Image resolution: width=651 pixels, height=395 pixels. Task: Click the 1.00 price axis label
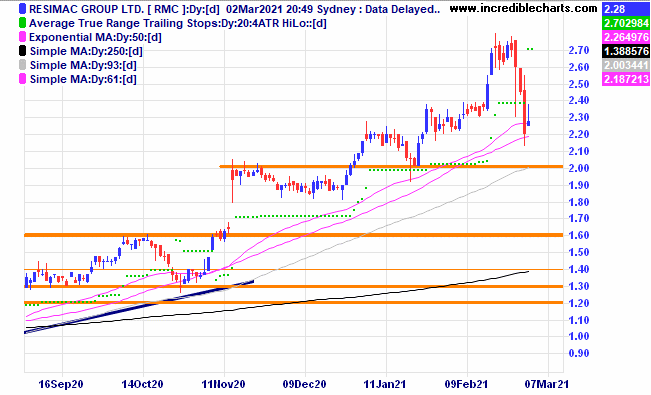(x=579, y=336)
